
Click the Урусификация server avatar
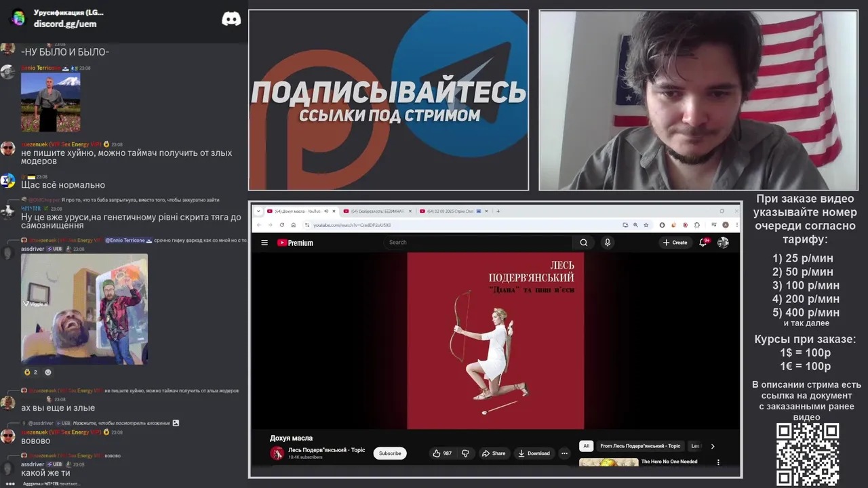pyautogui.click(x=18, y=18)
